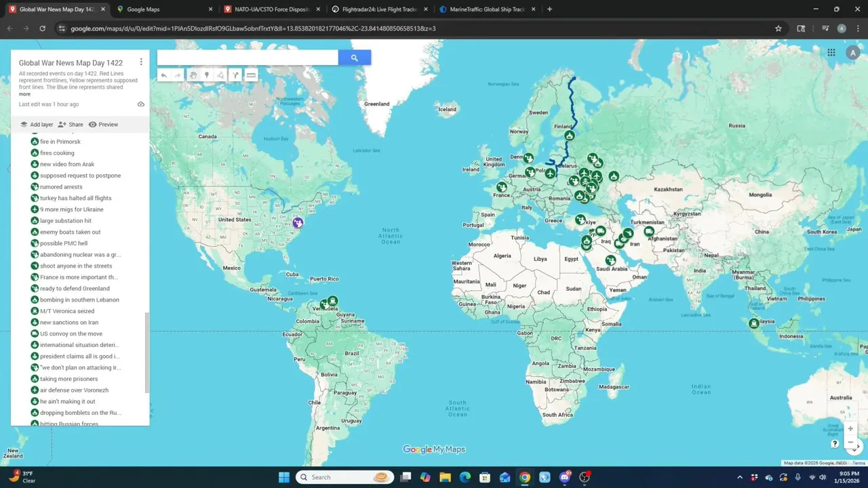Switch to the MarineTraffic Global Ship Tracking tab
Image resolution: width=868 pixels, height=488 pixels.
(x=487, y=9)
